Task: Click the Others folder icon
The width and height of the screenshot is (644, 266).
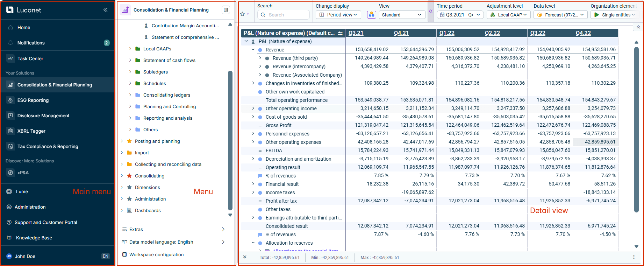Action: coord(138,129)
